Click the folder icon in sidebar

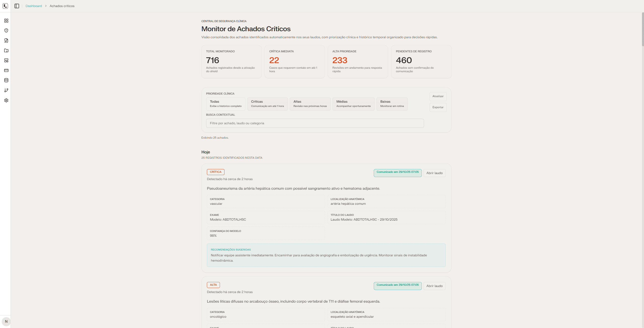click(x=6, y=51)
